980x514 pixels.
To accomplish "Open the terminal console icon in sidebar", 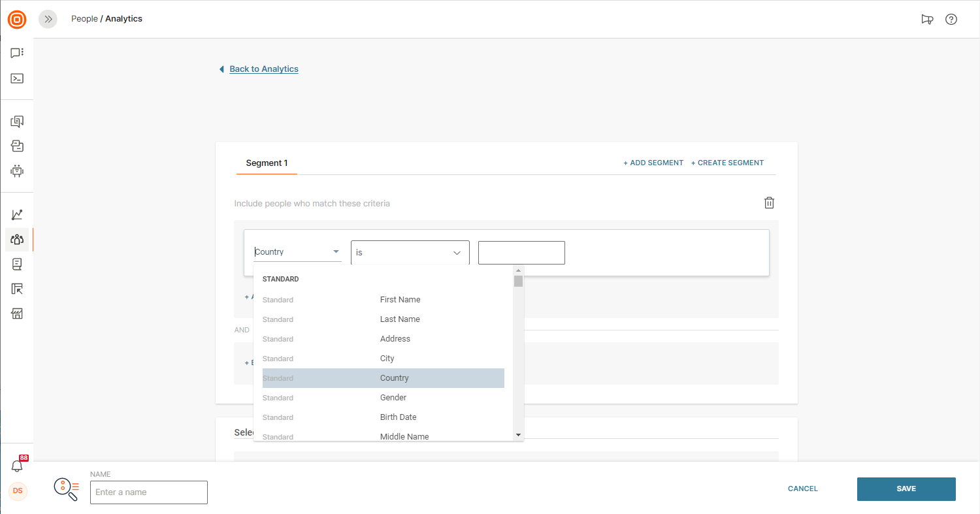I will coord(17,78).
